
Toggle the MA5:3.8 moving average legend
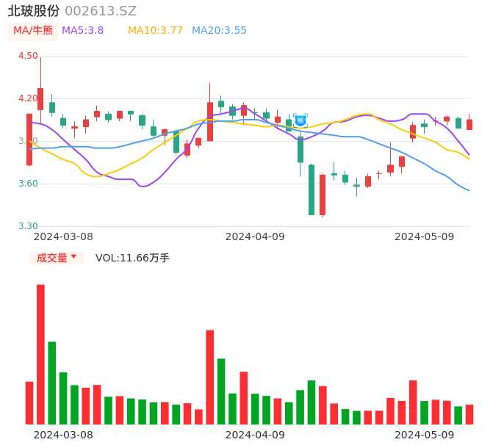pyautogui.click(x=82, y=31)
